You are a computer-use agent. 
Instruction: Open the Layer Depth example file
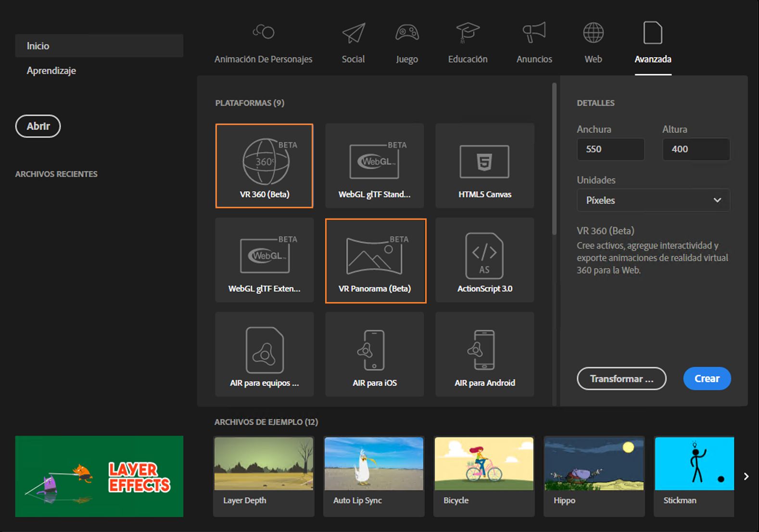point(264,476)
